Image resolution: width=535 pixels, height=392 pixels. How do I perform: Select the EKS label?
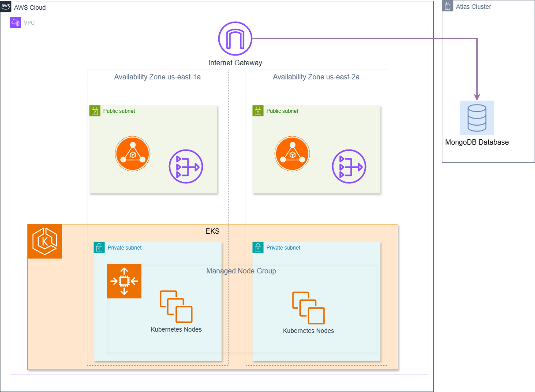(213, 231)
